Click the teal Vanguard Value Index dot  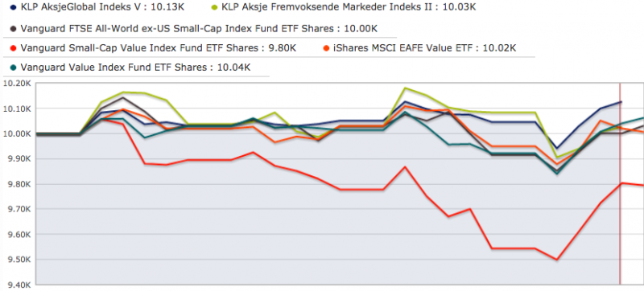[x=13, y=68]
